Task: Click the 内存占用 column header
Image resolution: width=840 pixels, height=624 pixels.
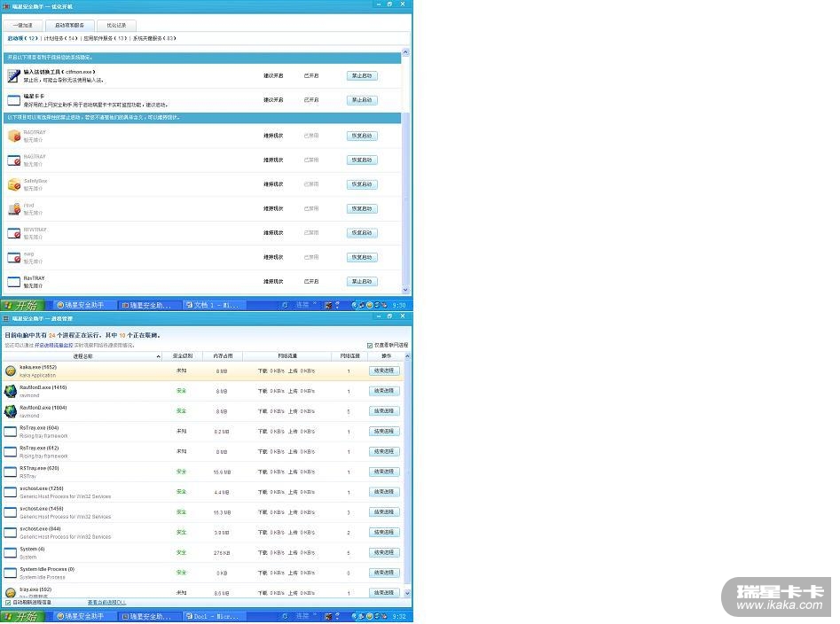Action: click(x=223, y=356)
